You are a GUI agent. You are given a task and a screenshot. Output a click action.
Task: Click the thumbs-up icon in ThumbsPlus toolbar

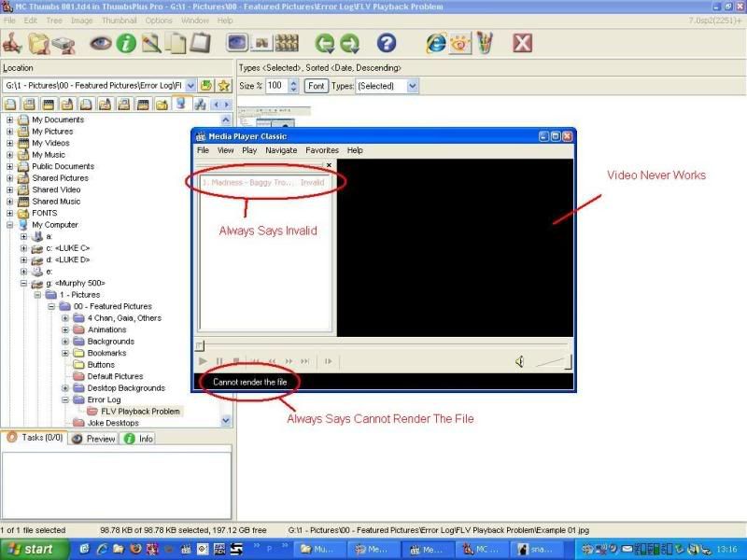coord(13,44)
